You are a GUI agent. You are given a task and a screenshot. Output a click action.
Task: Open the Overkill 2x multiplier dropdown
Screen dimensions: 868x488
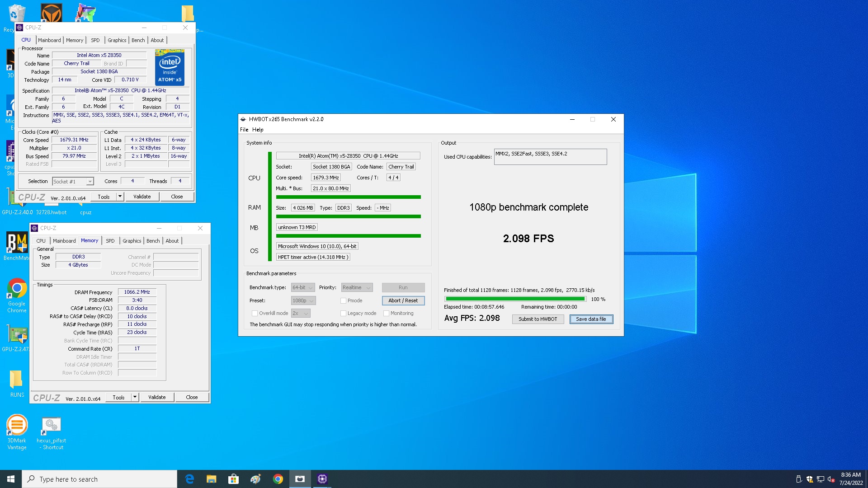(301, 313)
